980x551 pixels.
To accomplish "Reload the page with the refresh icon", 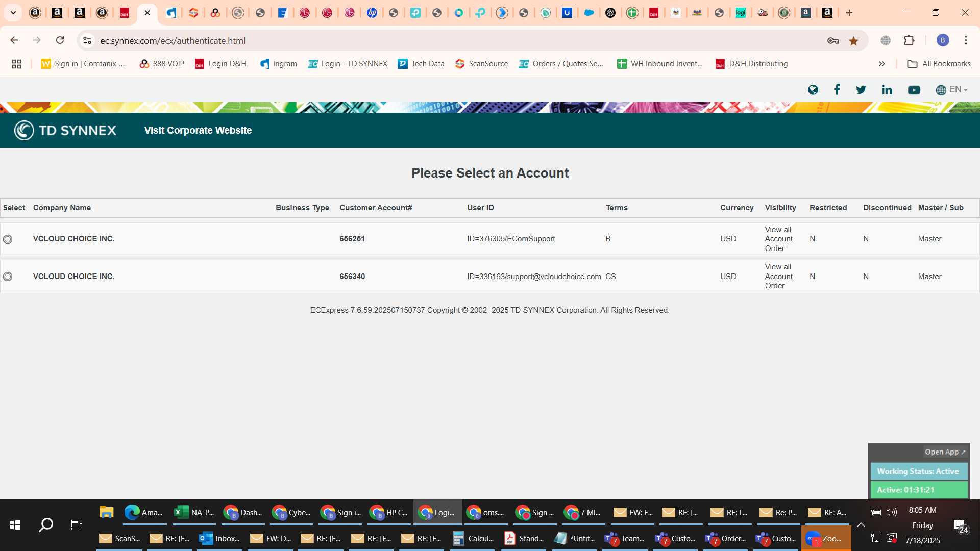I will tap(60, 40).
